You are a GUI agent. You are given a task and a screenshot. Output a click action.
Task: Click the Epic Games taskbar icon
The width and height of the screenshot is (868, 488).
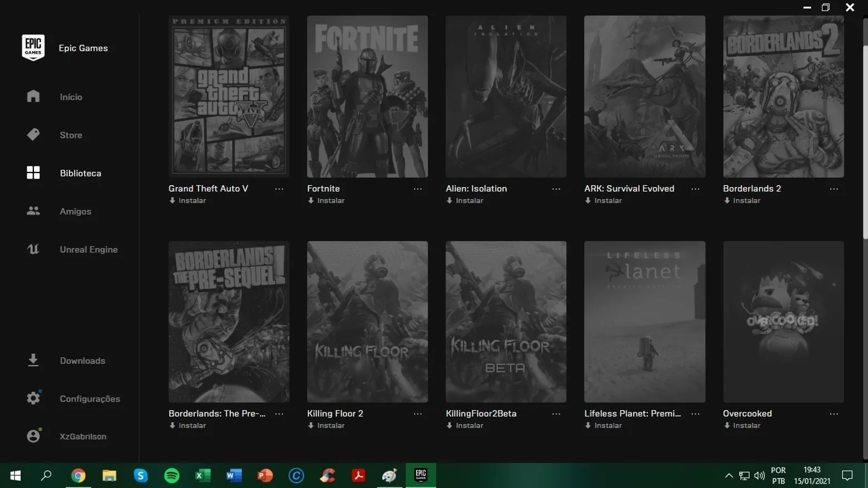(421, 476)
